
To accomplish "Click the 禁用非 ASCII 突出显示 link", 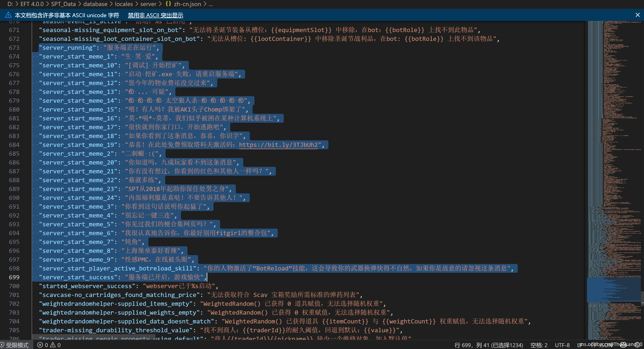I will 156,15.
